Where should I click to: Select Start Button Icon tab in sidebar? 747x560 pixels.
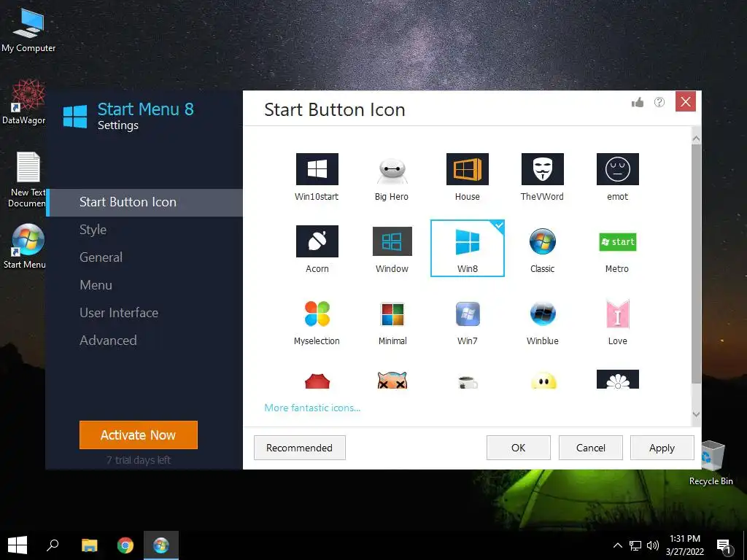tap(144, 203)
